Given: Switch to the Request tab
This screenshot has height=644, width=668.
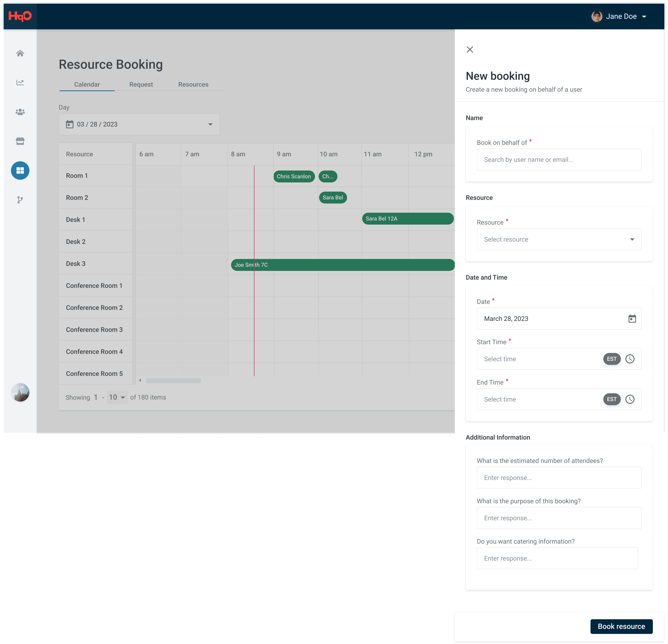Looking at the screenshot, I should [141, 84].
